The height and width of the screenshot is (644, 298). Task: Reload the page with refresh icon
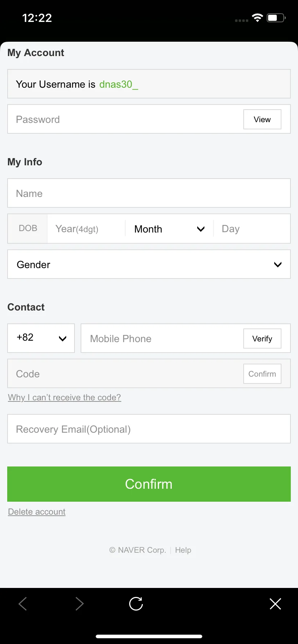click(x=136, y=604)
